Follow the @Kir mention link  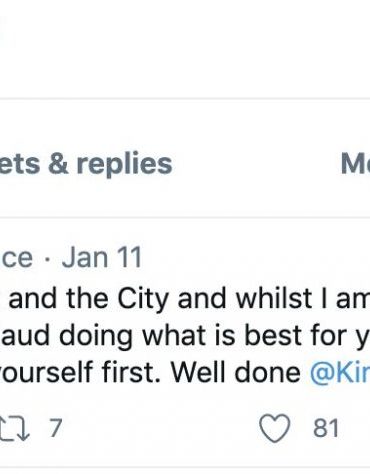[x=340, y=372]
